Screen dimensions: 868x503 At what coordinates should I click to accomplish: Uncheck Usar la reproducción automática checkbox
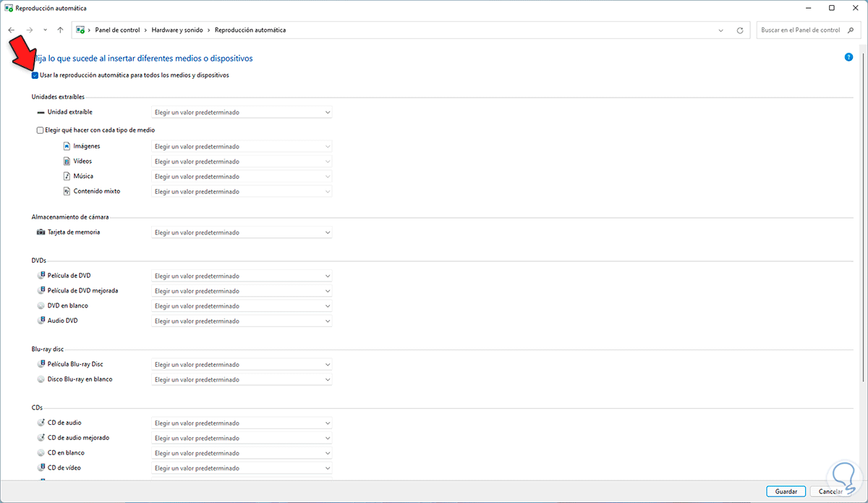tap(35, 75)
